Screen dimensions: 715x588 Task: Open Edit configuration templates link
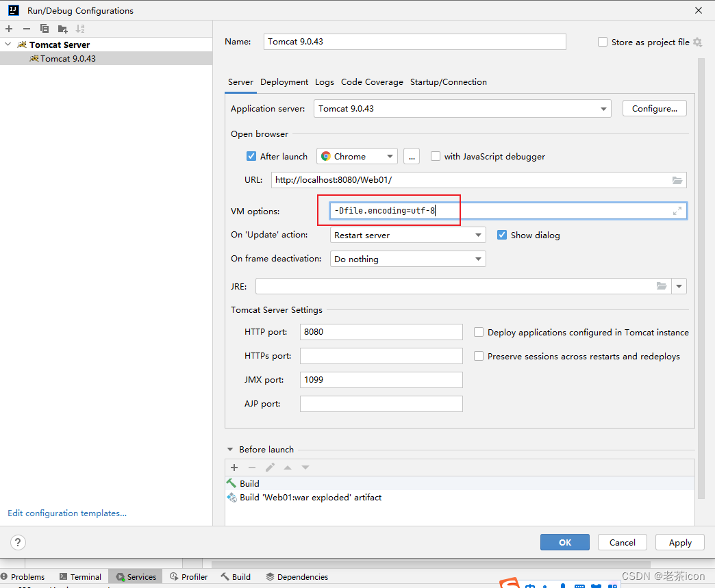67,513
